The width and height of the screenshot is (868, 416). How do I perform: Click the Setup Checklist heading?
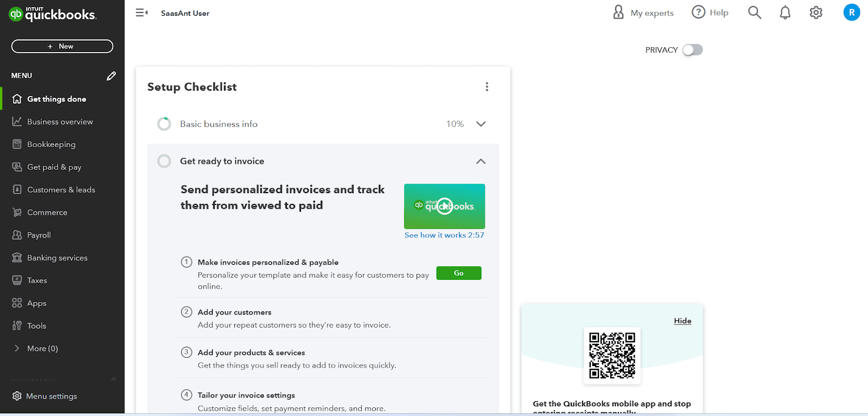point(192,87)
